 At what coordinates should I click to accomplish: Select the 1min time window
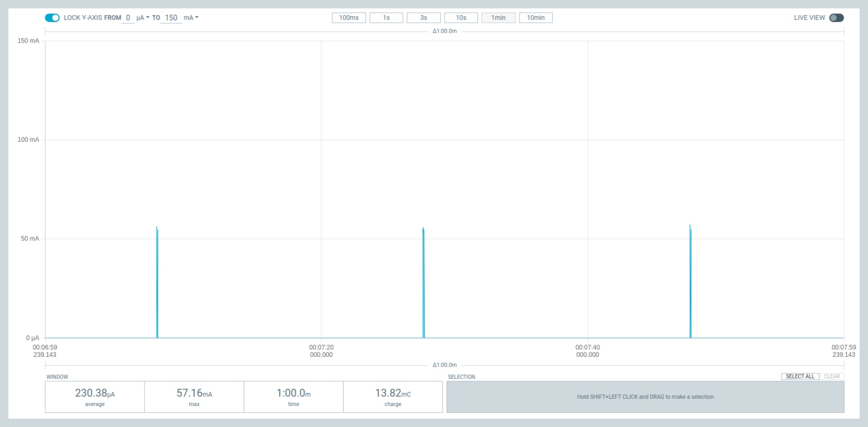click(498, 18)
